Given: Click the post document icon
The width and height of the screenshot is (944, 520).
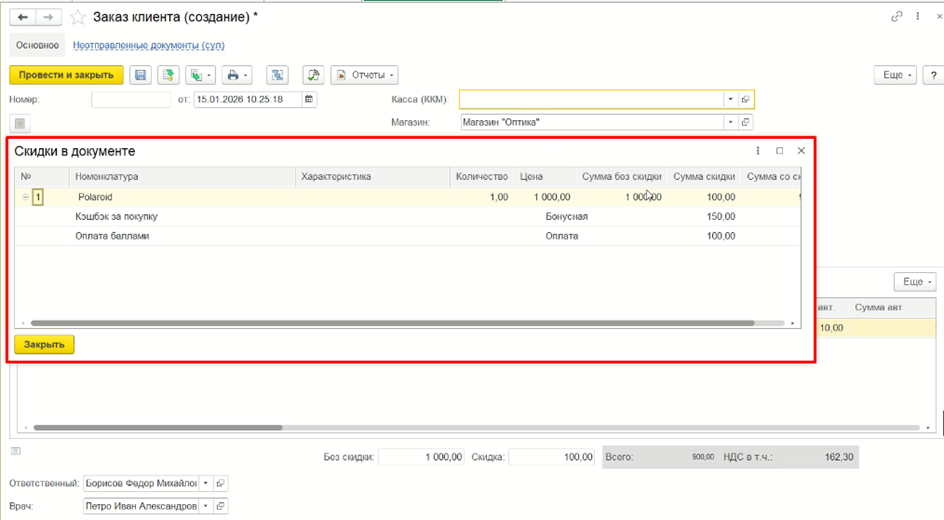Looking at the screenshot, I should tap(169, 75).
